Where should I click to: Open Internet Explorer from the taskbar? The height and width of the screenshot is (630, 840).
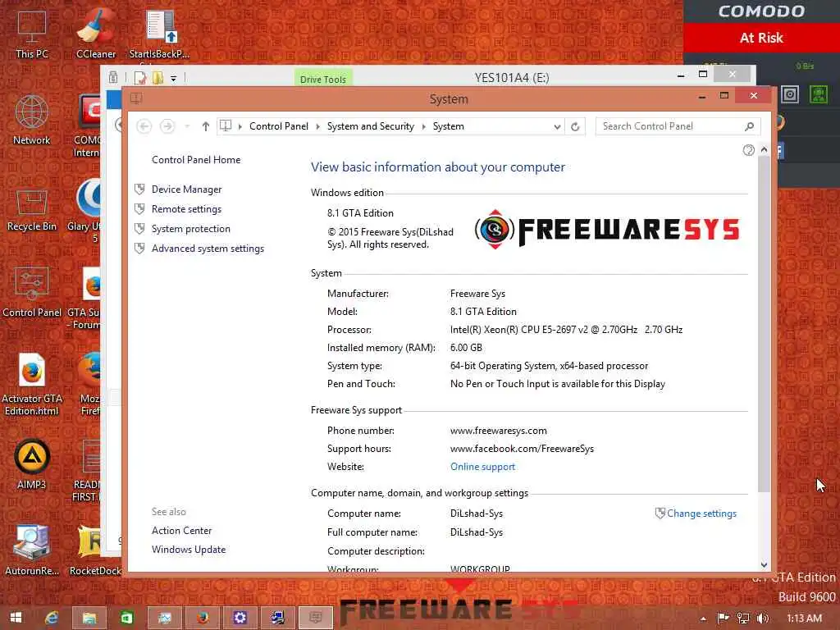(x=52, y=618)
